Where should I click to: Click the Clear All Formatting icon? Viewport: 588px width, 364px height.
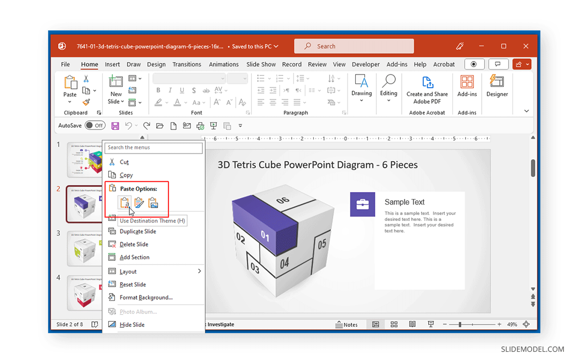(242, 102)
